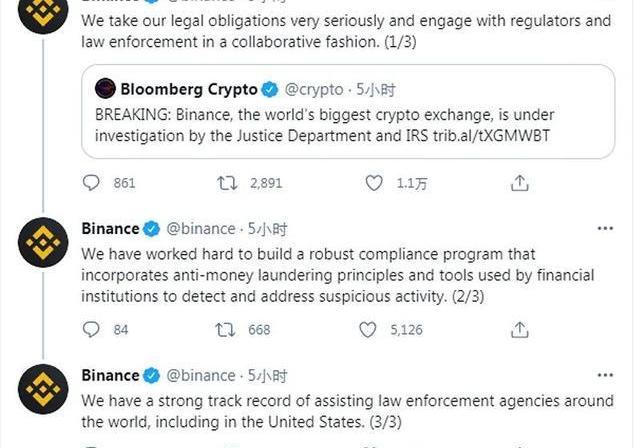Retweet the (2/3) tweet with 668 retweets
The height and width of the screenshot is (448, 640).
click(x=227, y=330)
